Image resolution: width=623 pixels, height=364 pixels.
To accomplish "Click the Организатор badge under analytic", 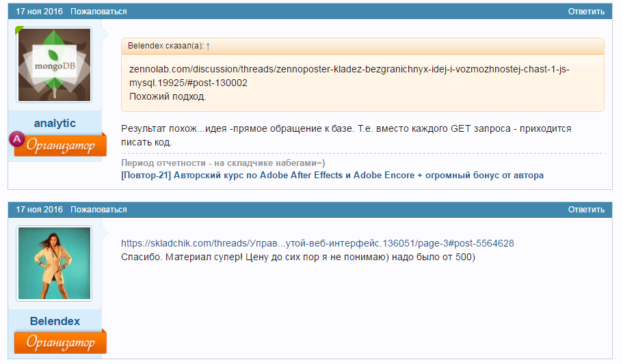I will coord(60,145).
